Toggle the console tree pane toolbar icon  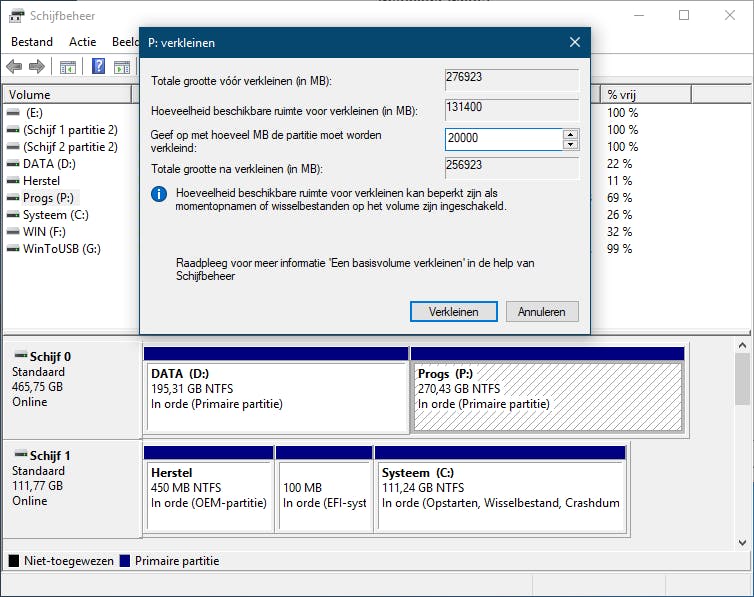coord(67,67)
